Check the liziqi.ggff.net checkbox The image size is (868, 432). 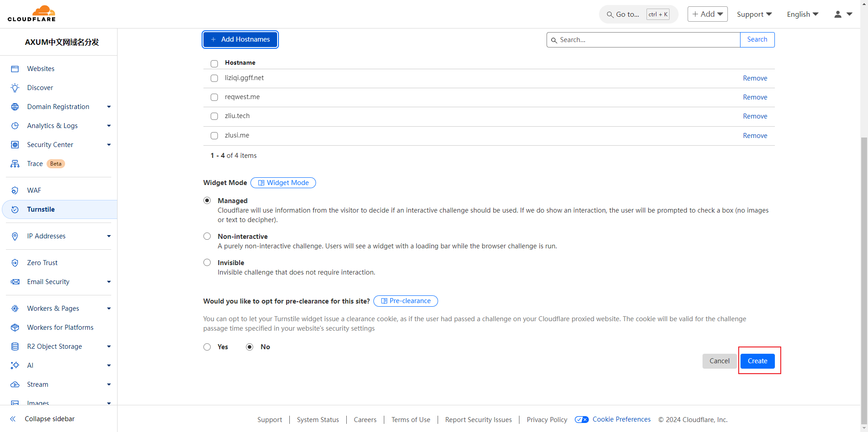tap(214, 78)
